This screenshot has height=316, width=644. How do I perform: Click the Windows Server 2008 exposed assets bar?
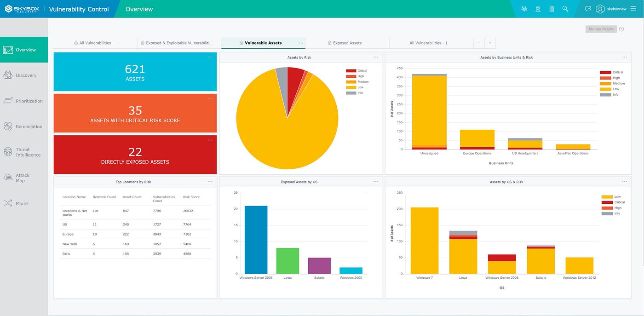(x=256, y=240)
